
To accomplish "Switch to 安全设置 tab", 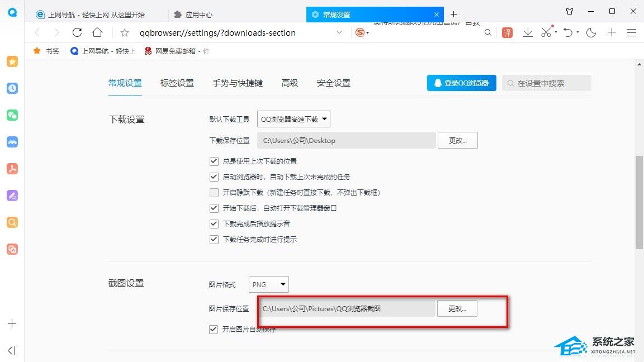I will click(x=334, y=83).
